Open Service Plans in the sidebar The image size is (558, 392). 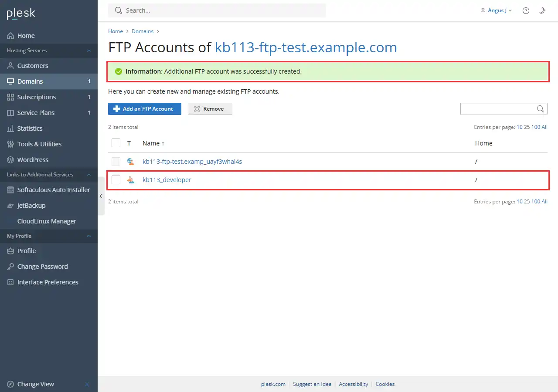click(49, 113)
